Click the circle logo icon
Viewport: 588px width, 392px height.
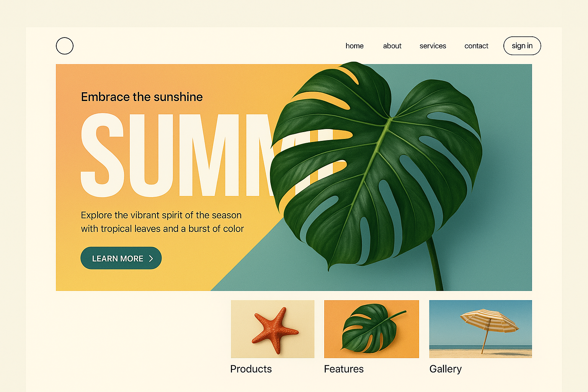click(x=65, y=46)
